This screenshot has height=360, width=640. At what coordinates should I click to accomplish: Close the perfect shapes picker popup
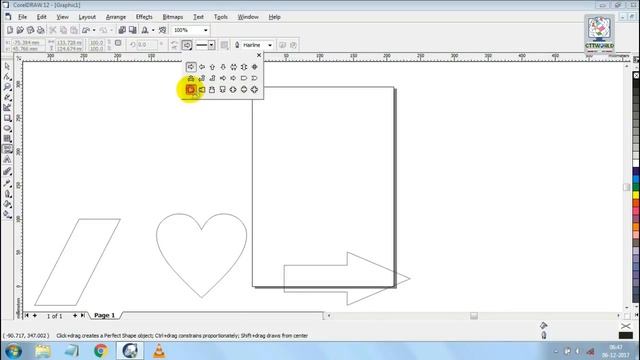pos(259,55)
